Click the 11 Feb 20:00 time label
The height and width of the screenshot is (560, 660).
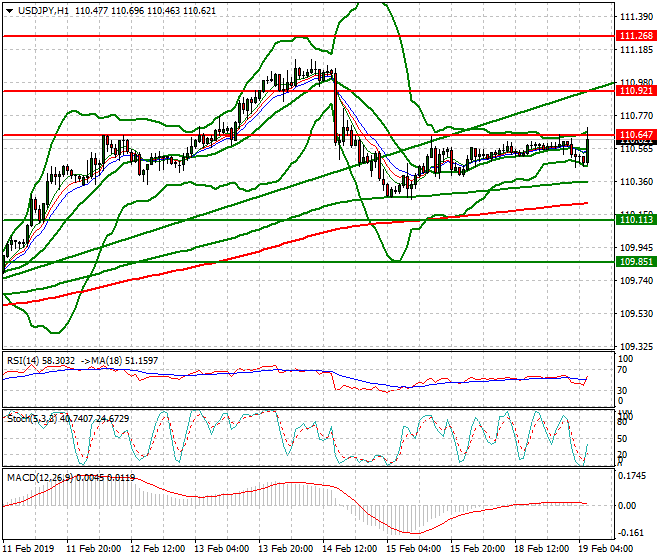pos(94,549)
